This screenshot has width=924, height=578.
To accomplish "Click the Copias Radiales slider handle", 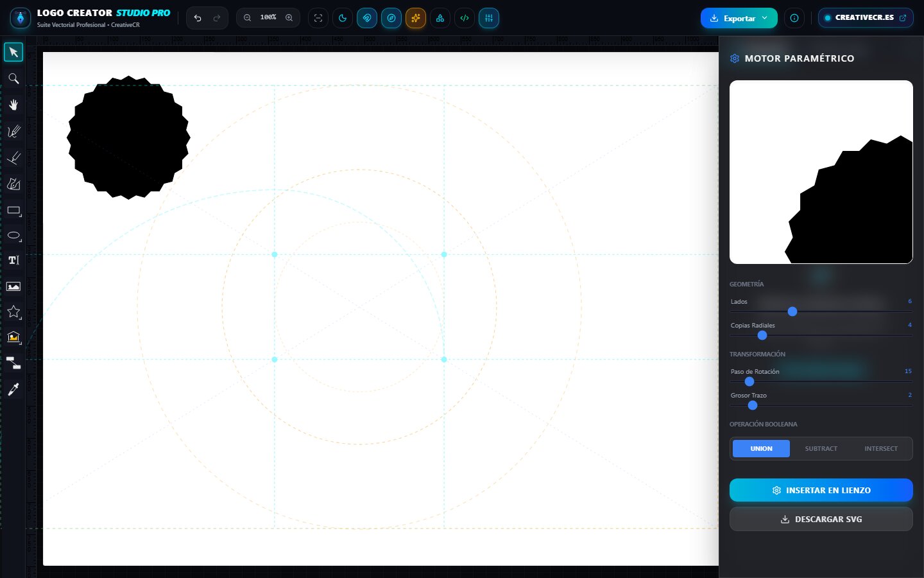I will (x=762, y=335).
